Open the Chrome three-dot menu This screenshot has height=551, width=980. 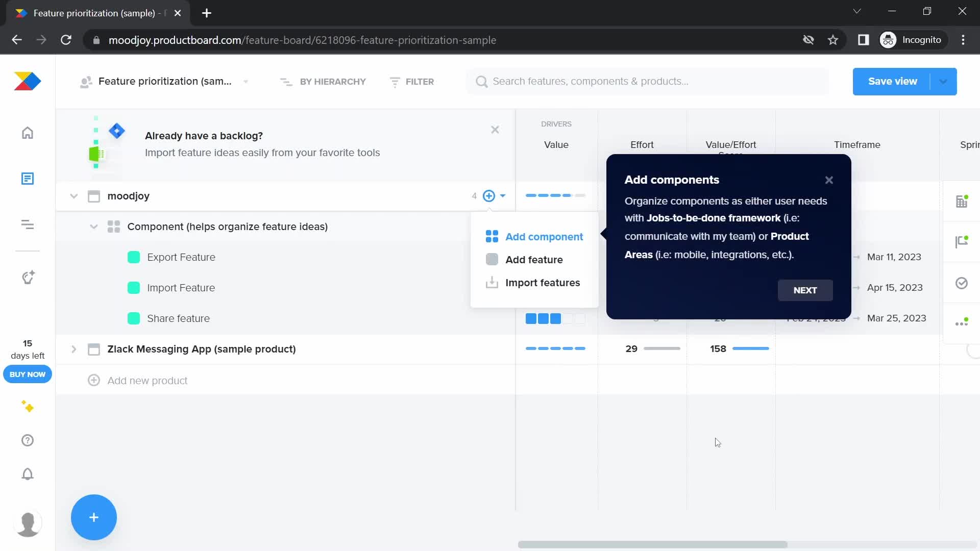tap(963, 40)
